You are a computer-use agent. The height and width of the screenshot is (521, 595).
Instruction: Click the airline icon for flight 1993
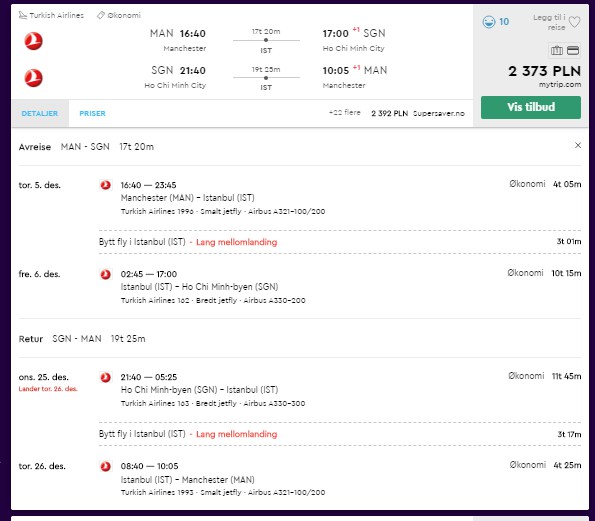tap(105, 466)
